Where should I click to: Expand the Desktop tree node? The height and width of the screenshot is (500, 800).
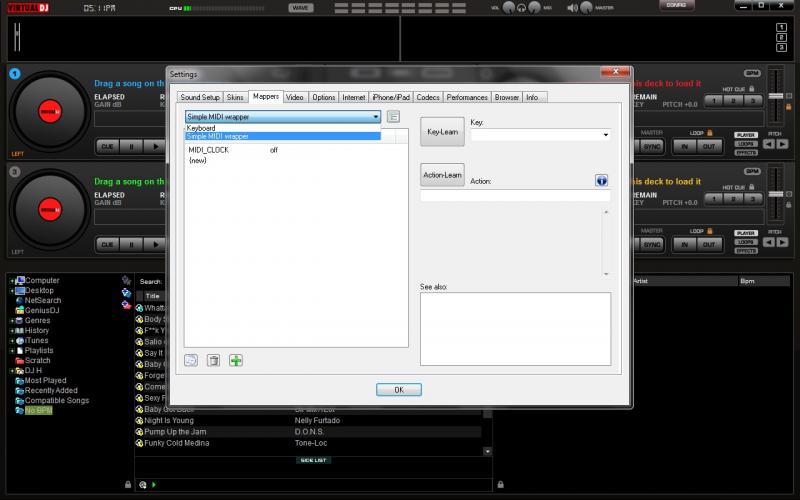[12, 291]
